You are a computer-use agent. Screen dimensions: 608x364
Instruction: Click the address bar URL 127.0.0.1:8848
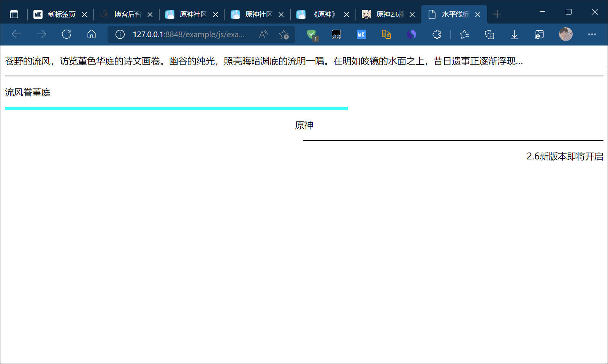(x=188, y=35)
